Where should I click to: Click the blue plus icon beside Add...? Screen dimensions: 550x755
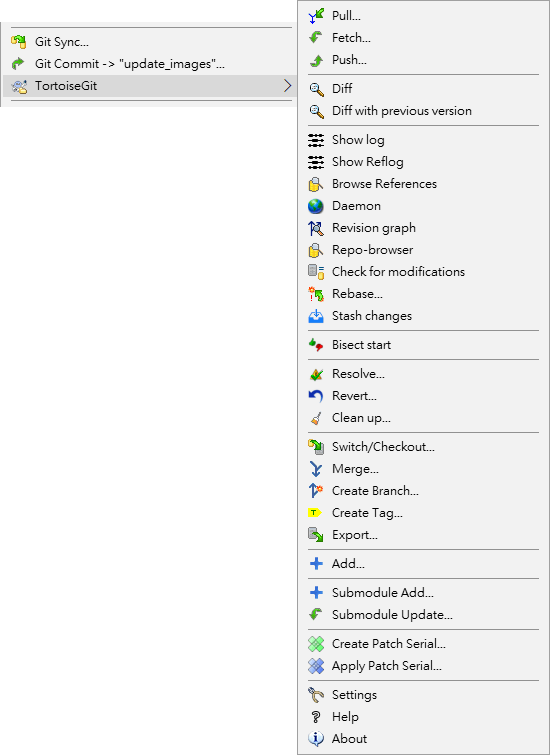tap(316, 564)
